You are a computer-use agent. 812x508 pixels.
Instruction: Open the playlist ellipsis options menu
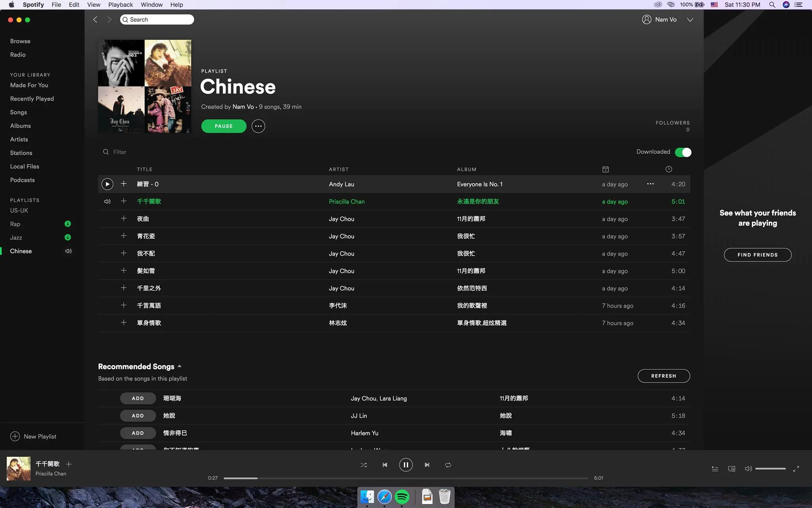click(x=258, y=126)
